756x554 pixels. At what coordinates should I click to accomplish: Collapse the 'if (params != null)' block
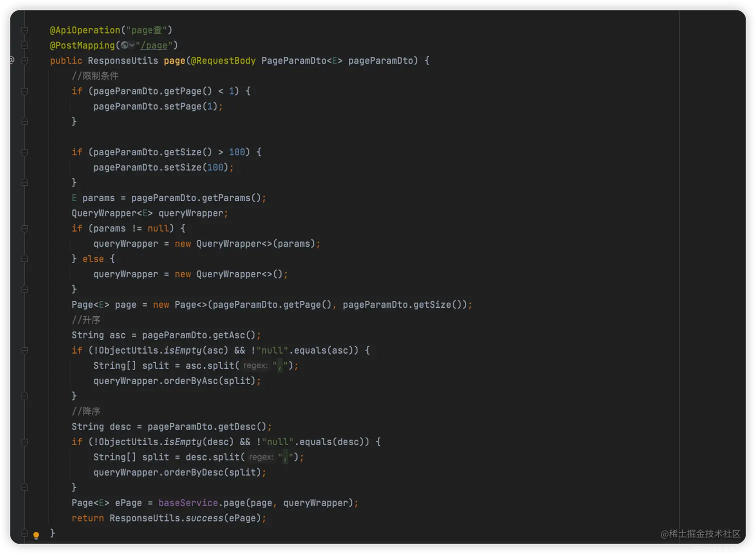pyautogui.click(x=24, y=228)
